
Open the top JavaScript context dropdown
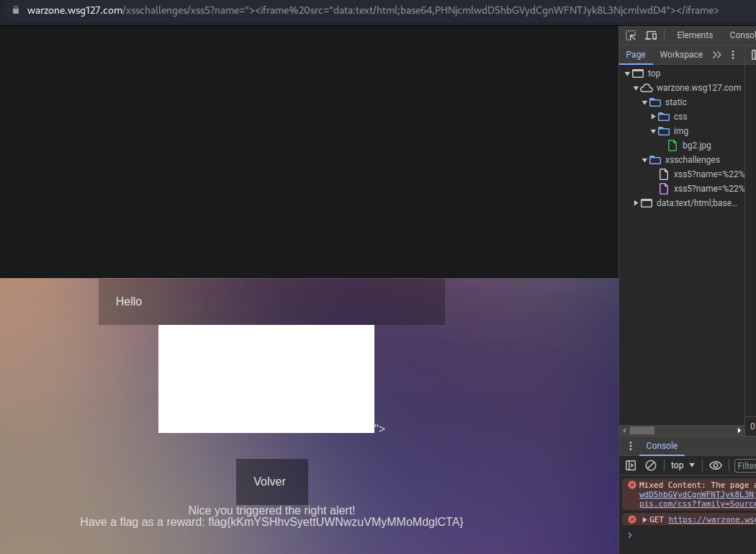point(683,465)
